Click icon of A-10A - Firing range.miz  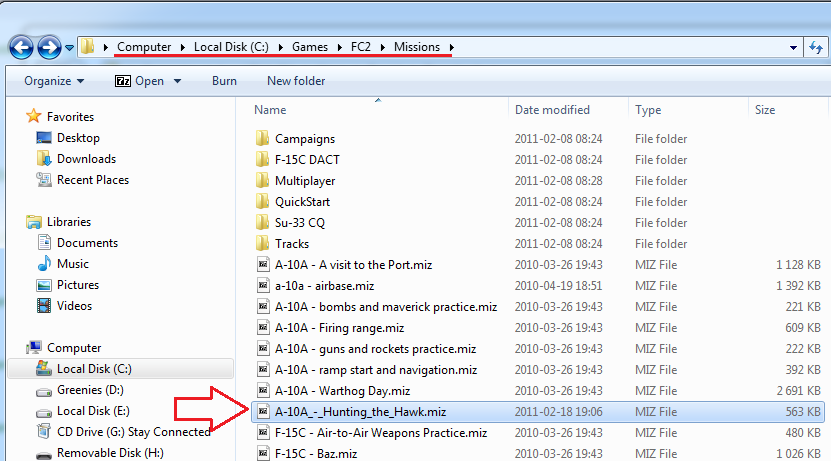(x=263, y=327)
